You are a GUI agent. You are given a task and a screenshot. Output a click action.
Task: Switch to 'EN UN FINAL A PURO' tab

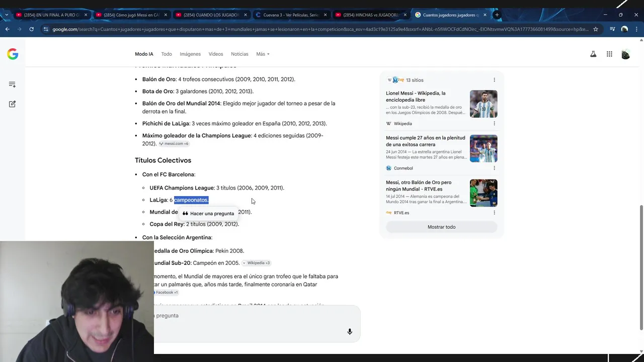52,15
